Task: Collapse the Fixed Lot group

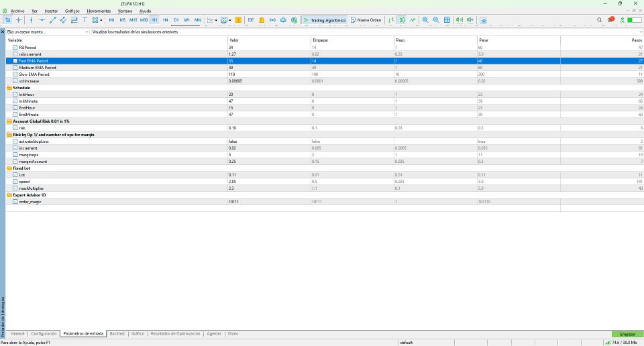Action: (9, 168)
